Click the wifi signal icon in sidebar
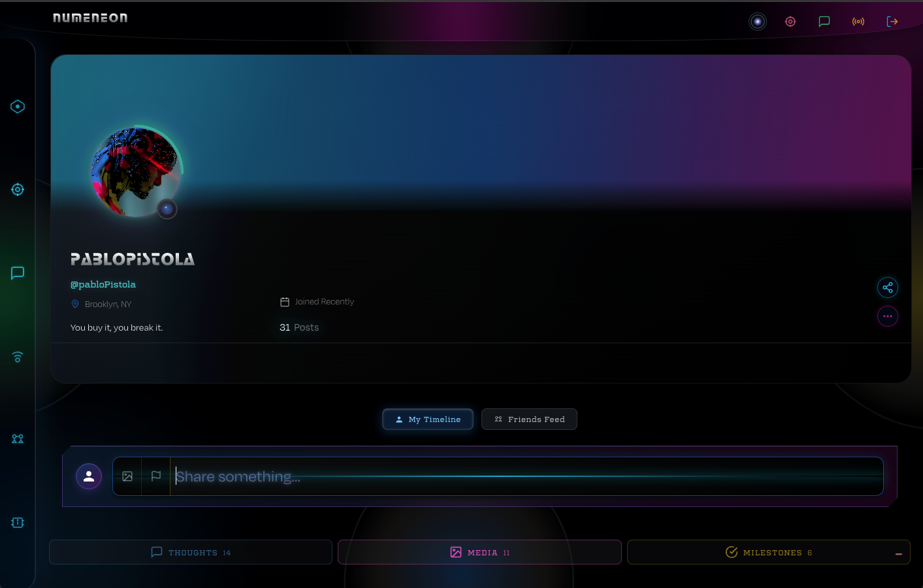The height and width of the screenshot is (588, 923). tap(18, 357)
